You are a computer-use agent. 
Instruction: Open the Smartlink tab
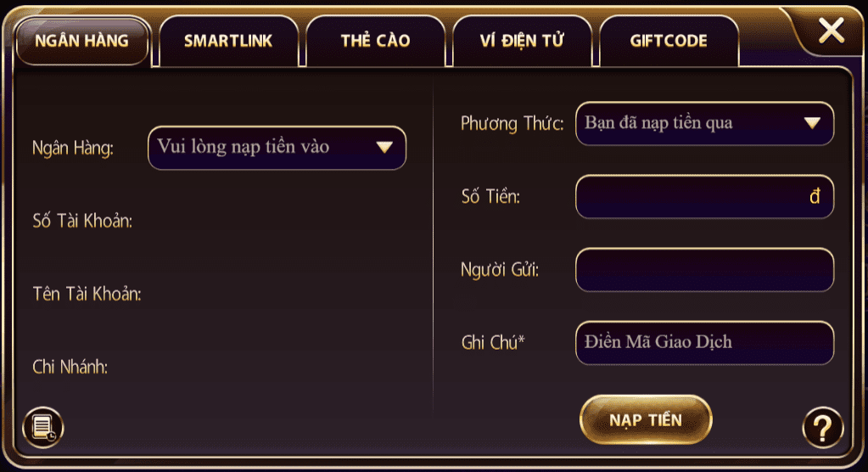(228, 41)
